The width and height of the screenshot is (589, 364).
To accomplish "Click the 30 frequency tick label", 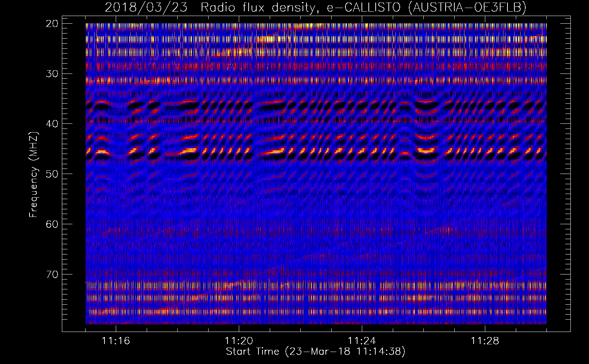I will click(52, 74).
